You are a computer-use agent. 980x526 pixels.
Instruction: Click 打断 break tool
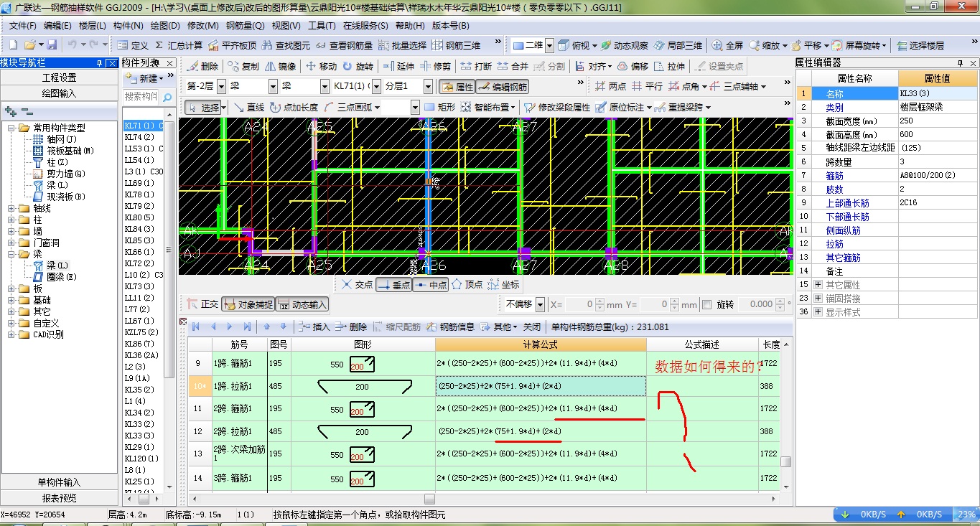476,66
